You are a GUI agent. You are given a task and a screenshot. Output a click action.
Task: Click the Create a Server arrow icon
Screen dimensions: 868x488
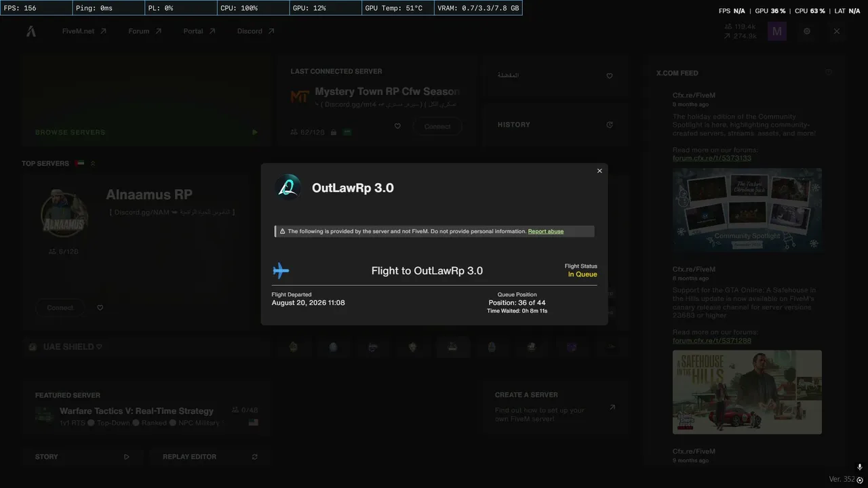[x=612, y=407]
